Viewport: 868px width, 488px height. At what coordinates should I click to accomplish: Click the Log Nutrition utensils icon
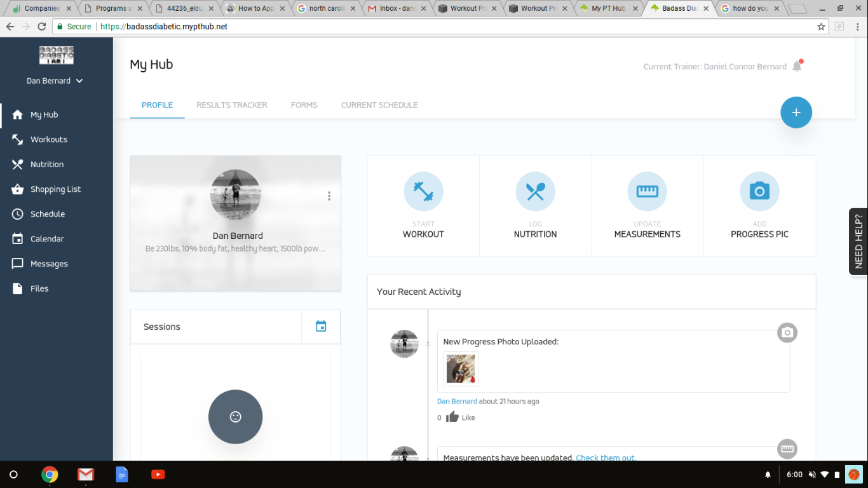point(535,191)
